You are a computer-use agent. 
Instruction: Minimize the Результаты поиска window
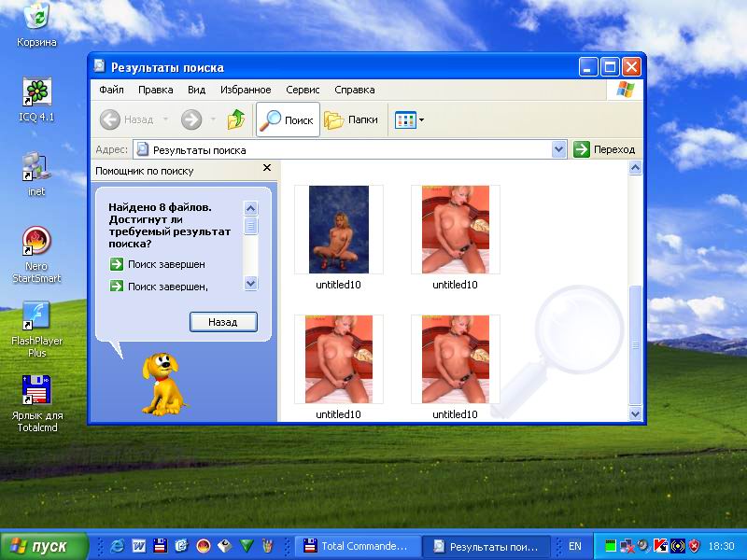(588, 67)
